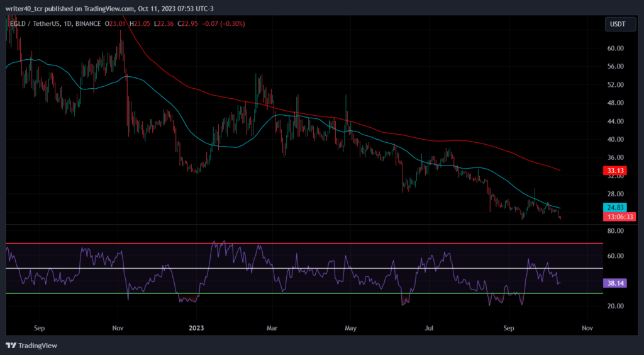Viewport: 644px width, 355px height.
Task: Click the 56.00 price axis label
Action: pos(615,67)
